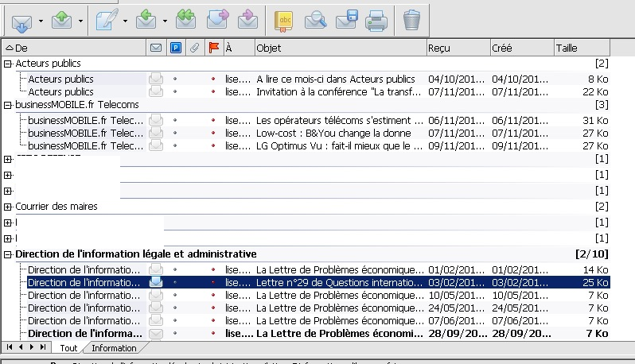The width and height of the screenshot is (635, 364).
Task: Sort by the Objet column header
Action: (340, 48)
